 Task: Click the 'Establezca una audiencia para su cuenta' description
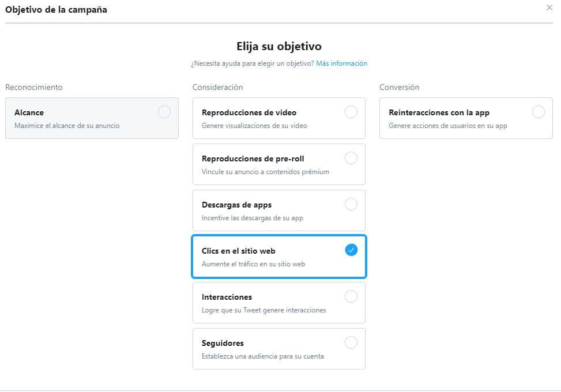pos(262,356)
